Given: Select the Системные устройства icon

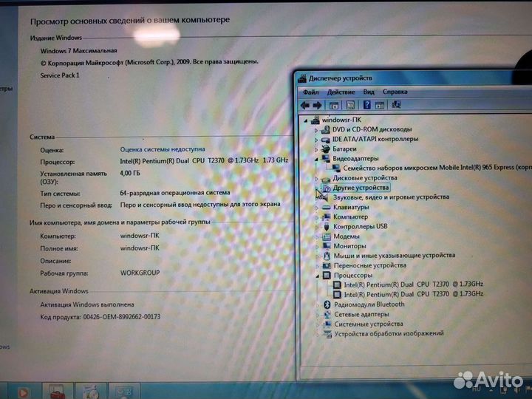Looking at the screenshot, I should point(327,324).
